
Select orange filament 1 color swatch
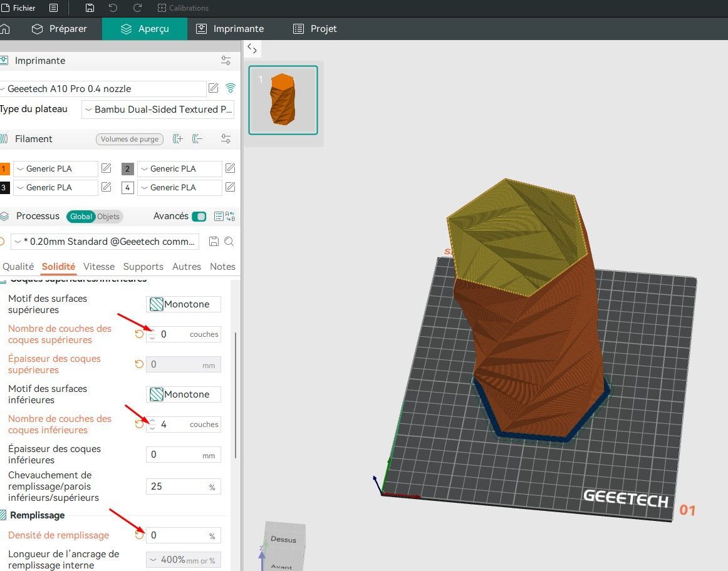coord(4,168)
